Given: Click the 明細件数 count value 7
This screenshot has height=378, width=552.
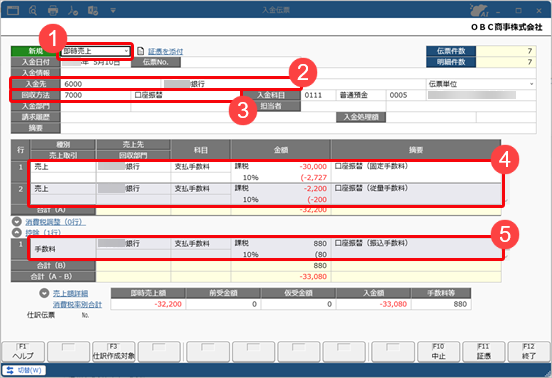Looking at the screenshot, I should click(506, 62).
